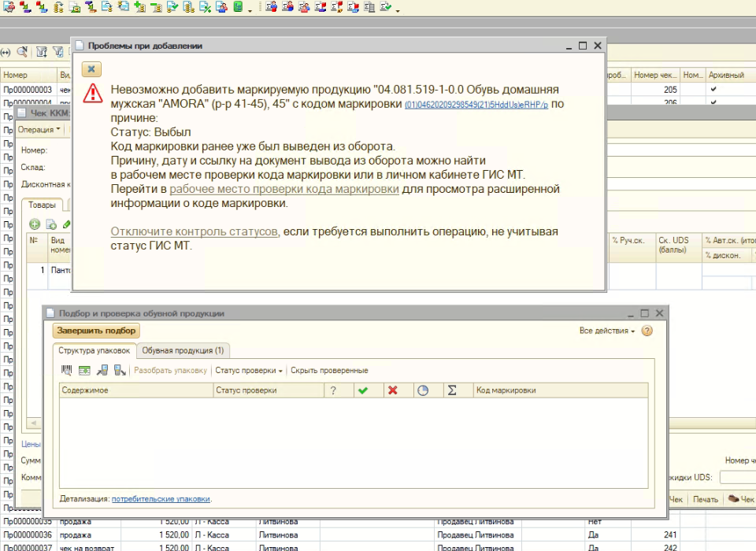Click the copy-row document icon in Товары tab
This screenshot has width=756, height=551.
point(51,224)
